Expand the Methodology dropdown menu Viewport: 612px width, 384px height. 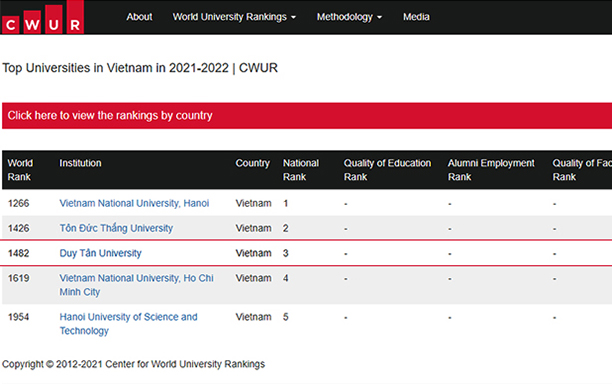349,17
